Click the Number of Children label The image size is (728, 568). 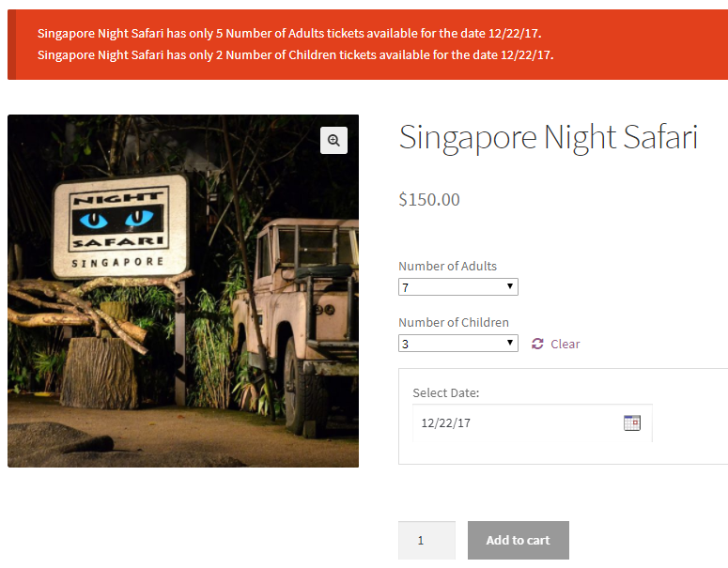453,322
